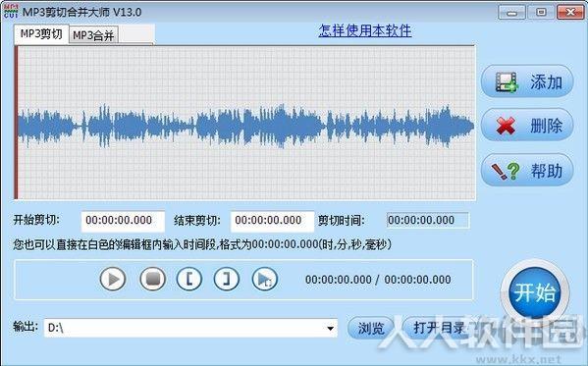Image resolution: width=588 pixels, height=366 pixels.
Task: Click the 开始剪切 start time input field
Action: pos(123,221)
